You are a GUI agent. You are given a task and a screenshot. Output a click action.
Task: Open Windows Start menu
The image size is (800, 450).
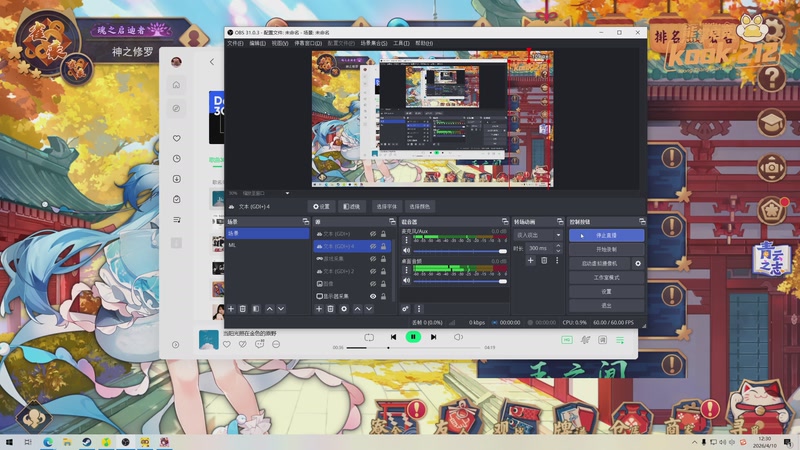tap(9, 442)
